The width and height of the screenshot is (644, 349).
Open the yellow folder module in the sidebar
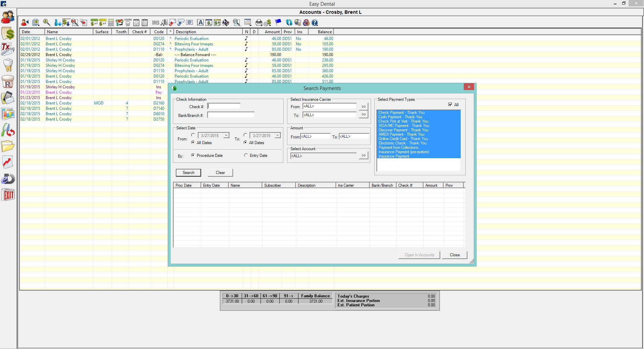tap(8, 146)
